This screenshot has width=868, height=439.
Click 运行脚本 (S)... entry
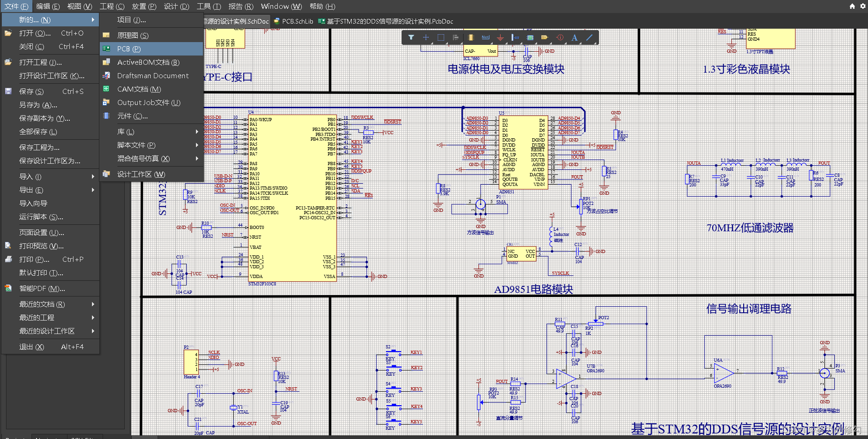click(x=50, y=216)
